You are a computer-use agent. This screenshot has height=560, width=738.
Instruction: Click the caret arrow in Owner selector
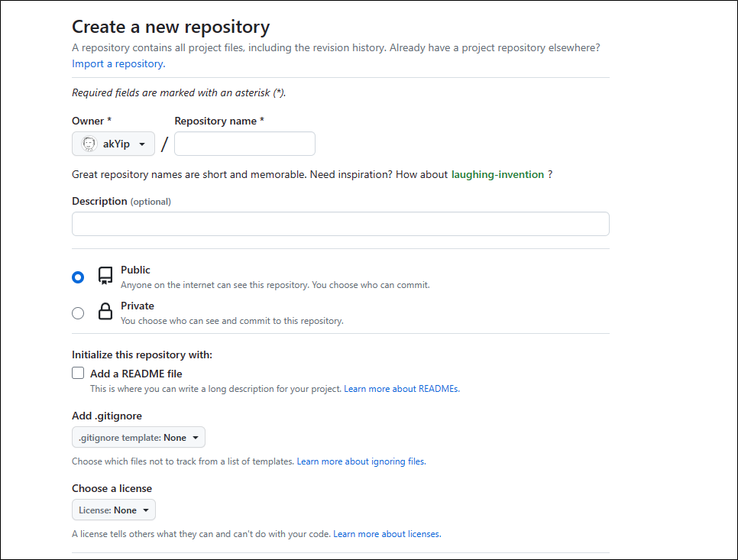click(142, 144)
